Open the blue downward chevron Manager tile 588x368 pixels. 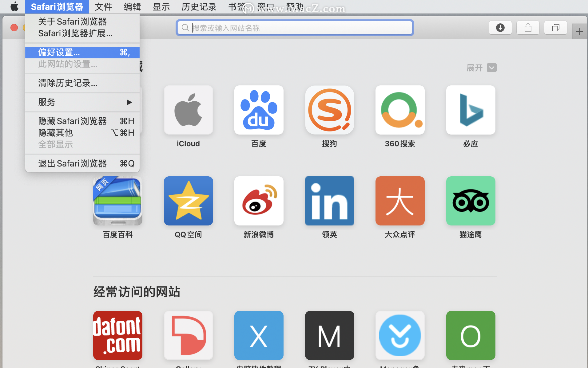tap(400, 335)
